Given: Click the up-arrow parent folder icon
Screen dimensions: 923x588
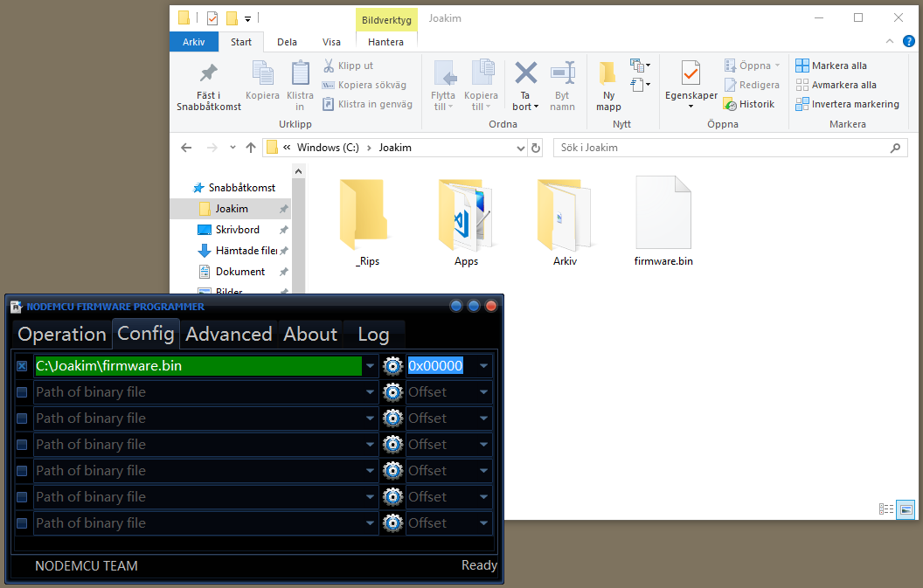Looking at the screenshot, I should (x=251, y=148).
